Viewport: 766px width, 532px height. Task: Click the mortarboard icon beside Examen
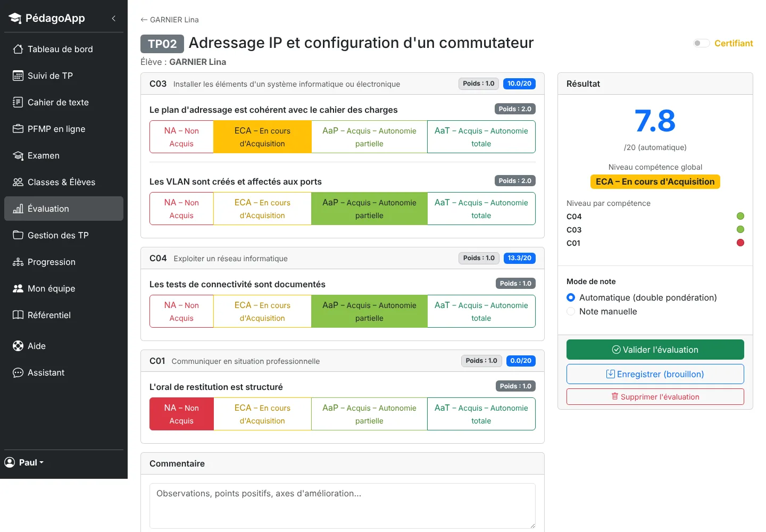pyautogui.click(x=18, y=155)
